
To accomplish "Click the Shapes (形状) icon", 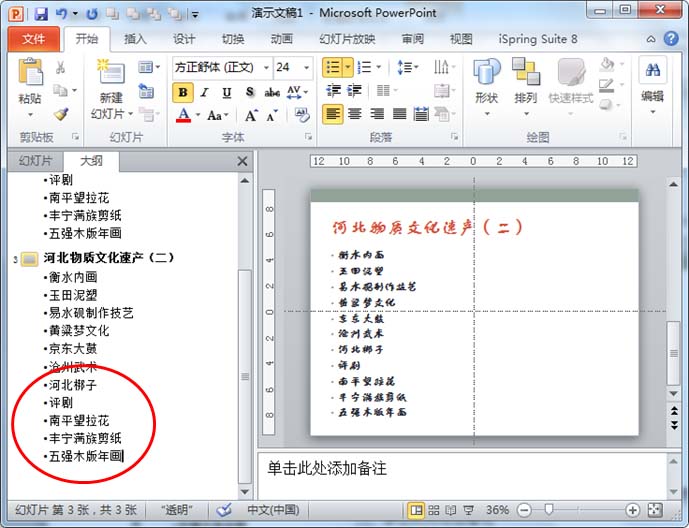I will click(486, 82).
